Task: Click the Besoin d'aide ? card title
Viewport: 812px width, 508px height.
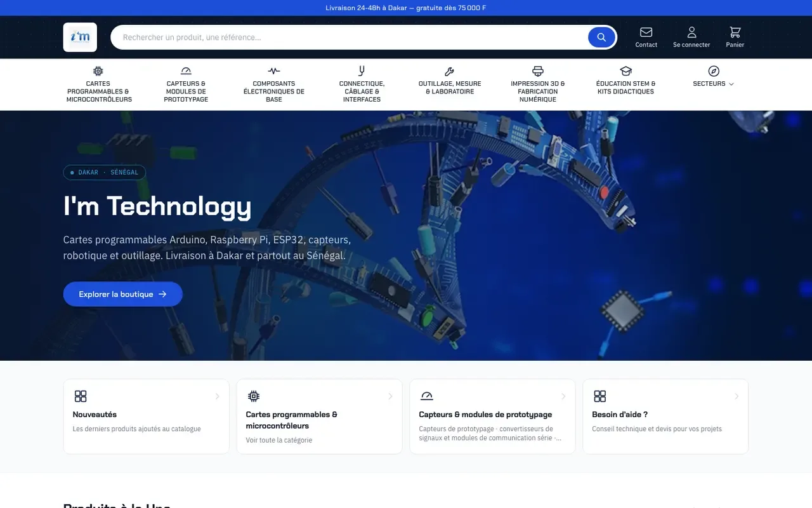Action: coord(620,415)
